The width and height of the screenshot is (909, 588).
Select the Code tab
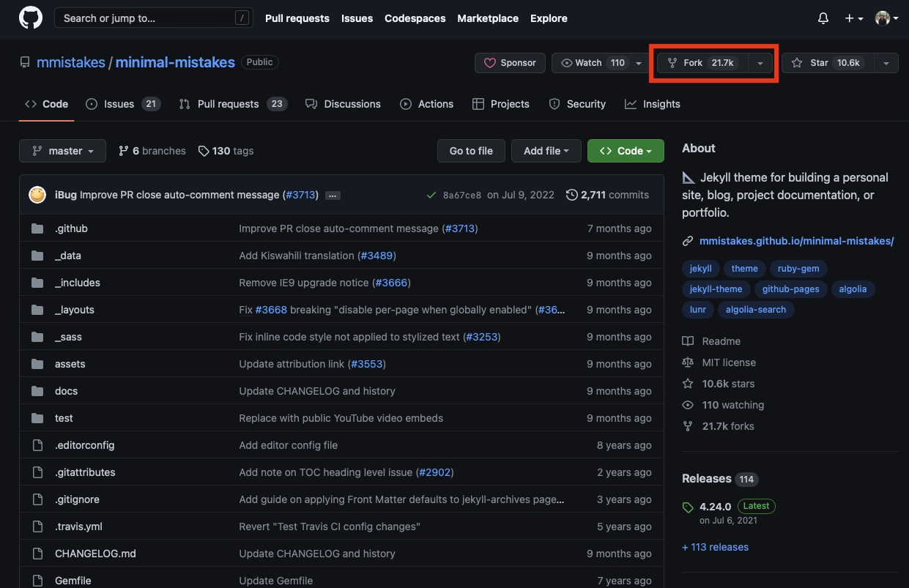tap(46, 104)
